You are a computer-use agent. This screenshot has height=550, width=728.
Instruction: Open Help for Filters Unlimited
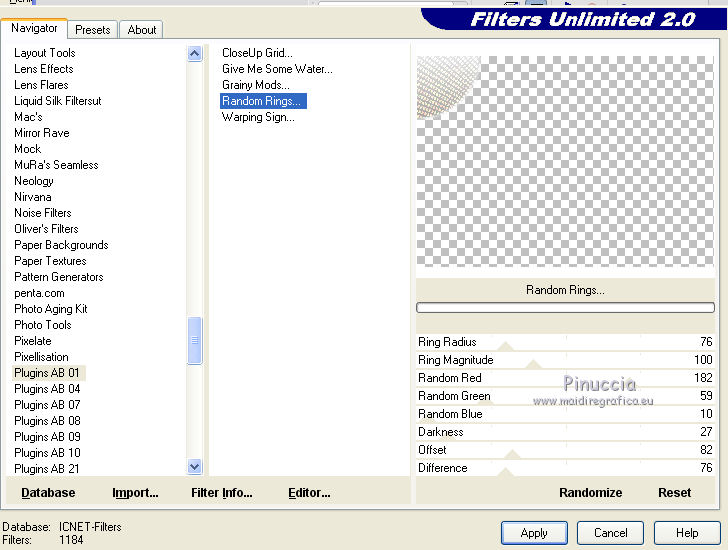click(687, 533)
